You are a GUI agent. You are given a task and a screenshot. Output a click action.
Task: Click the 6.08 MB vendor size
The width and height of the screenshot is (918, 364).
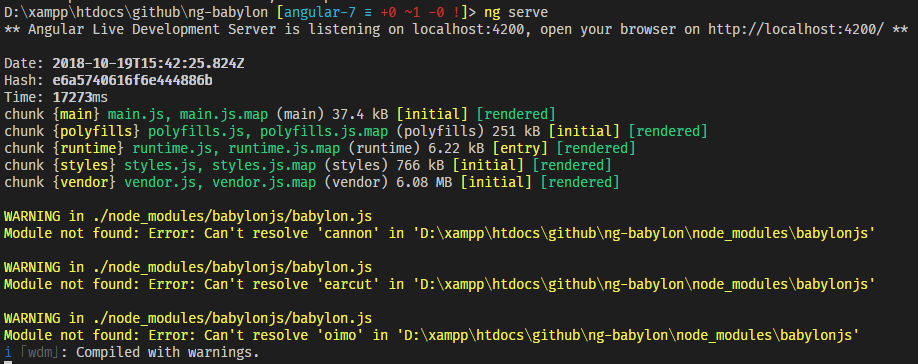[x=424, y=182]
